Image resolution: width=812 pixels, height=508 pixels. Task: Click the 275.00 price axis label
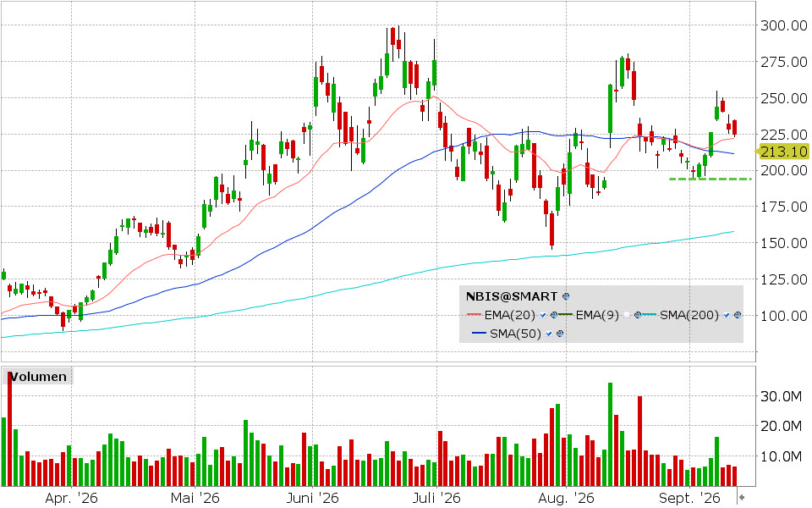783,62
